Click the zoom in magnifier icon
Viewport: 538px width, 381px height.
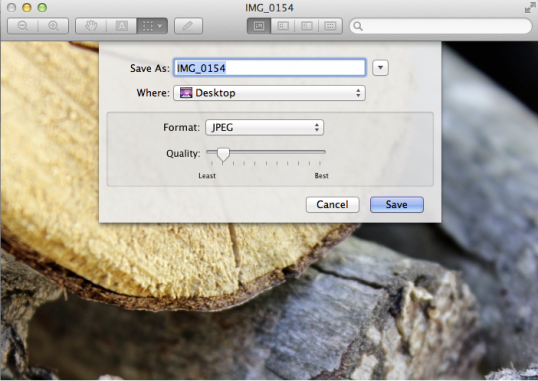pyautogui.click(x=53, y=26)
